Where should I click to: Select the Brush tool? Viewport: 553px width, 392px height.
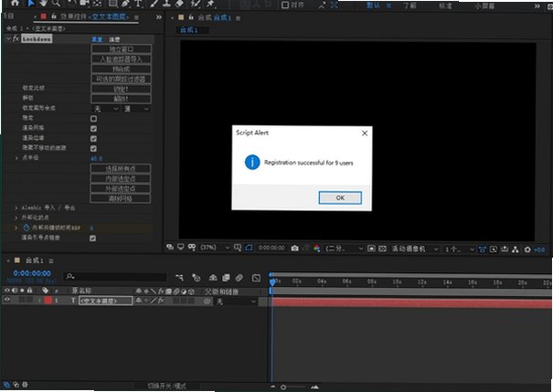click(154, 4)
